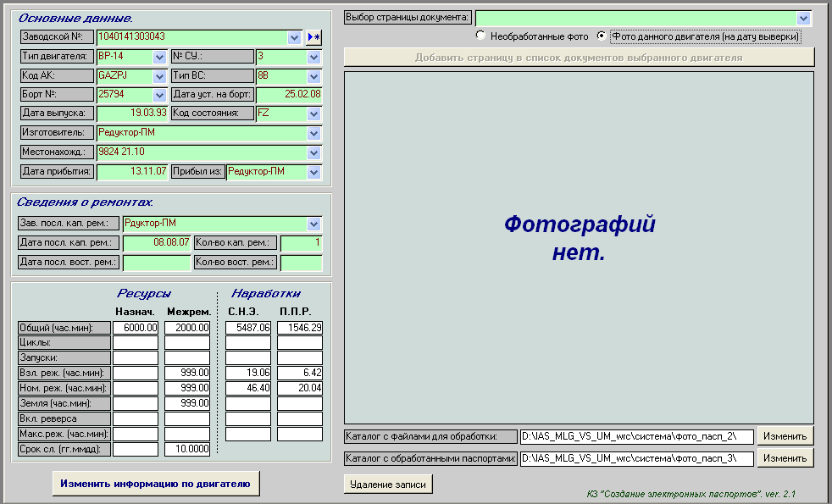832x504 pixels.
Task: Expand the Изготовитель dropdown
Action: tap(314, 133)
